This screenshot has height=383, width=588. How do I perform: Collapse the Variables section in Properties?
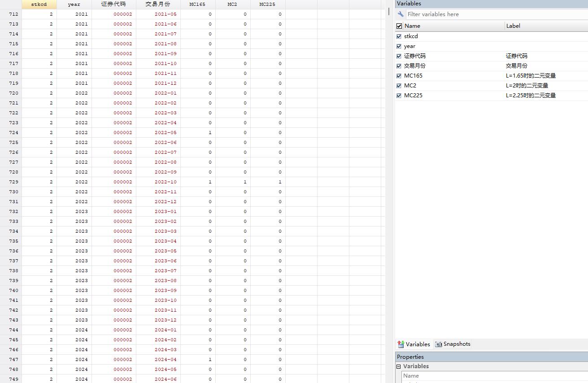tap(398, 366)
